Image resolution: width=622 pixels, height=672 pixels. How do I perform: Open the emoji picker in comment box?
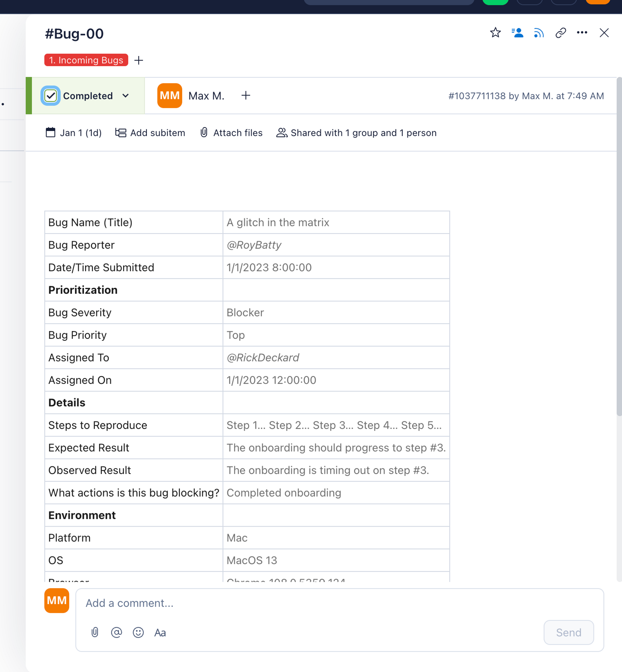[x=138, y=632]
